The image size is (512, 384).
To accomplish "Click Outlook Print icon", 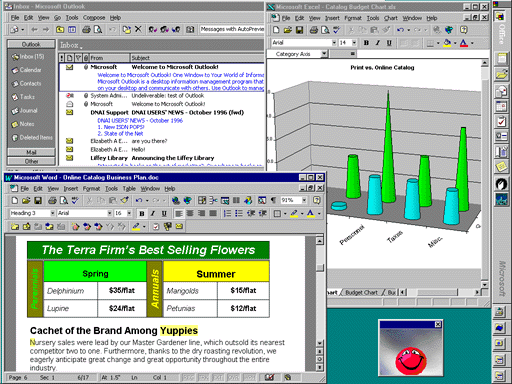I will pyautogui.click(x=86, y=29).
